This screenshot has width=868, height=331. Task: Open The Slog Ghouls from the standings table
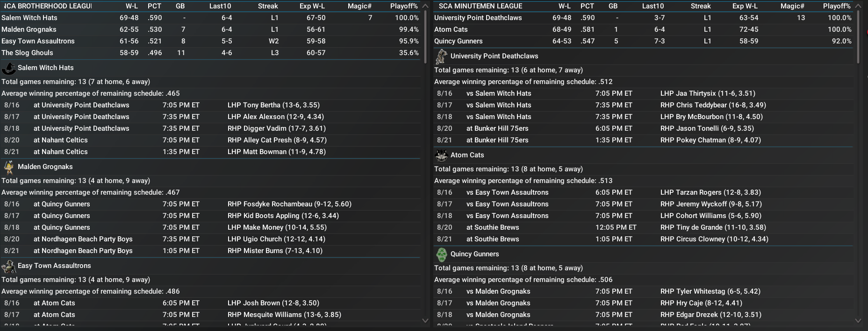(27, 53)
